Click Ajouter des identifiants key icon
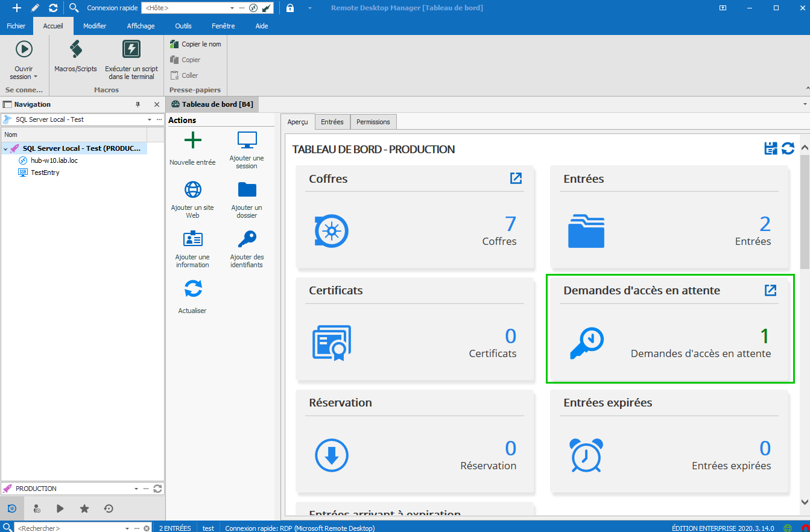 point(247,239)
